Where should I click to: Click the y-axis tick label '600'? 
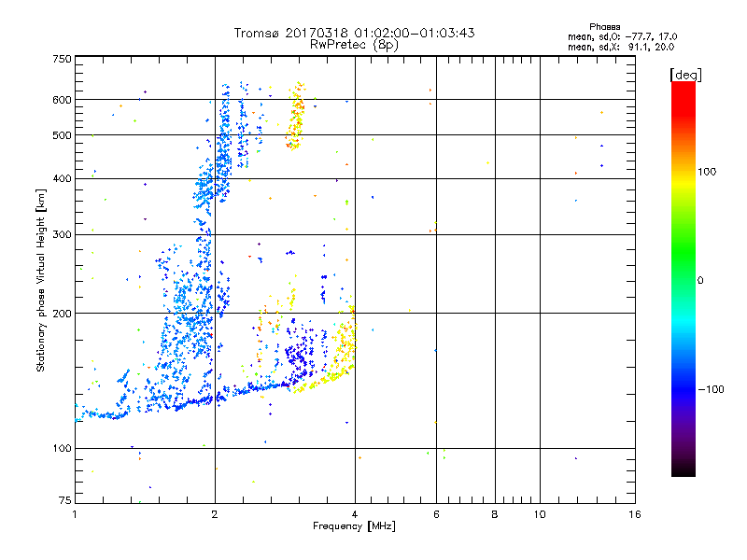63,100
